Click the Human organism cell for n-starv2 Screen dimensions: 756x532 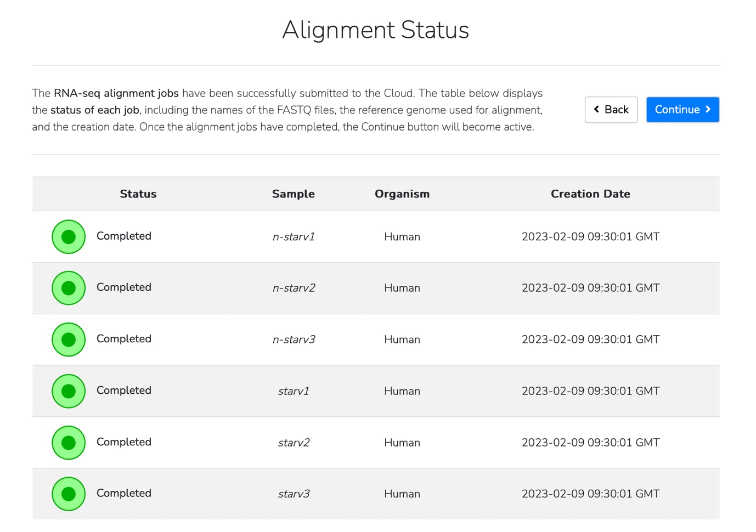pos(402,288)
